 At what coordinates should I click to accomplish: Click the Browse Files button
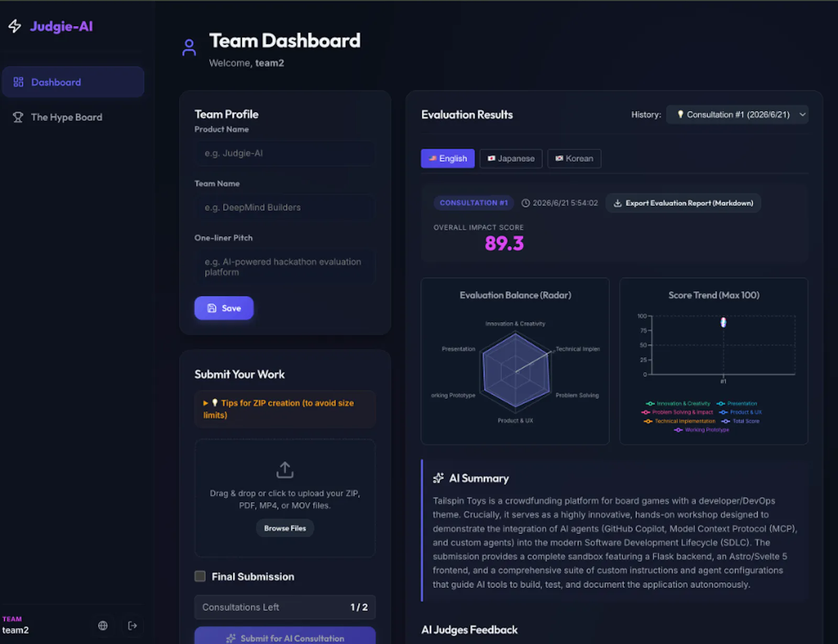point(285,528)
